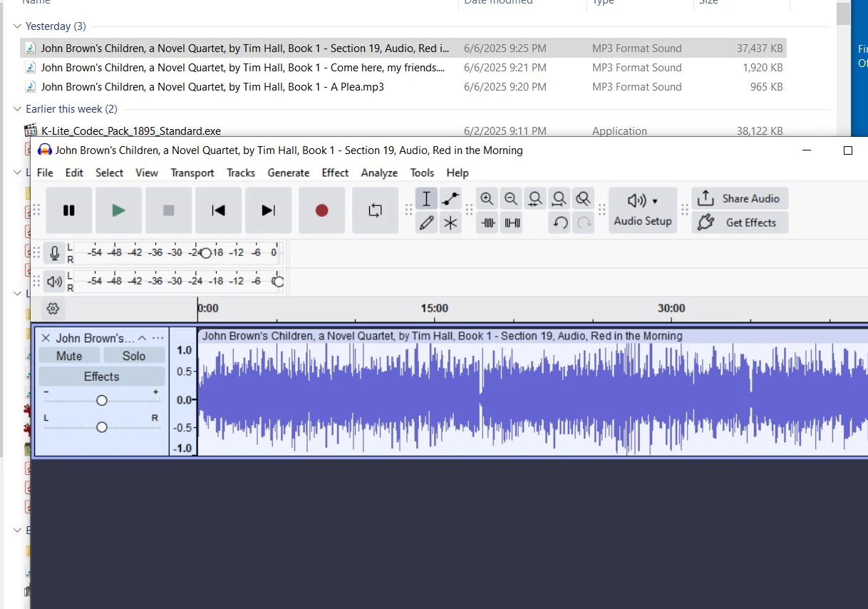Click the Share Audio button
This screenshot has width=868, height=609.
pos(740,198)
